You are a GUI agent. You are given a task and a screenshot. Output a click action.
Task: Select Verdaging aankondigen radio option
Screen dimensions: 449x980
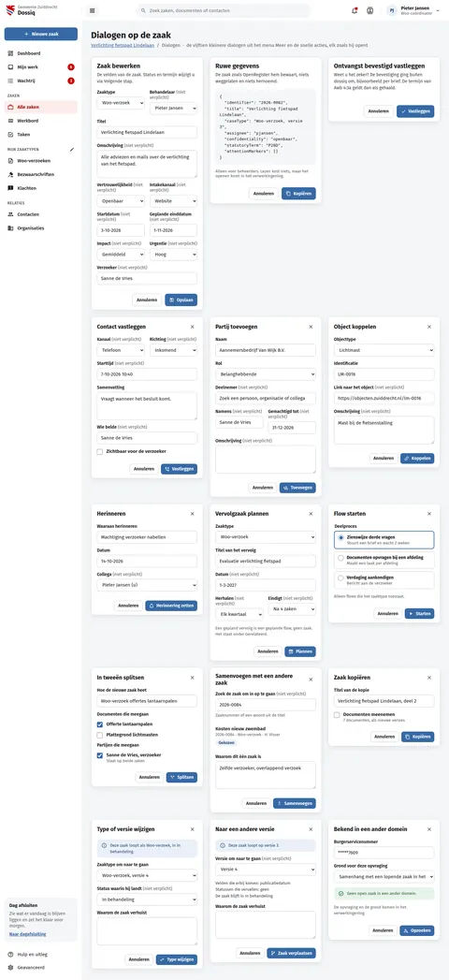click(x=340, y=578)
